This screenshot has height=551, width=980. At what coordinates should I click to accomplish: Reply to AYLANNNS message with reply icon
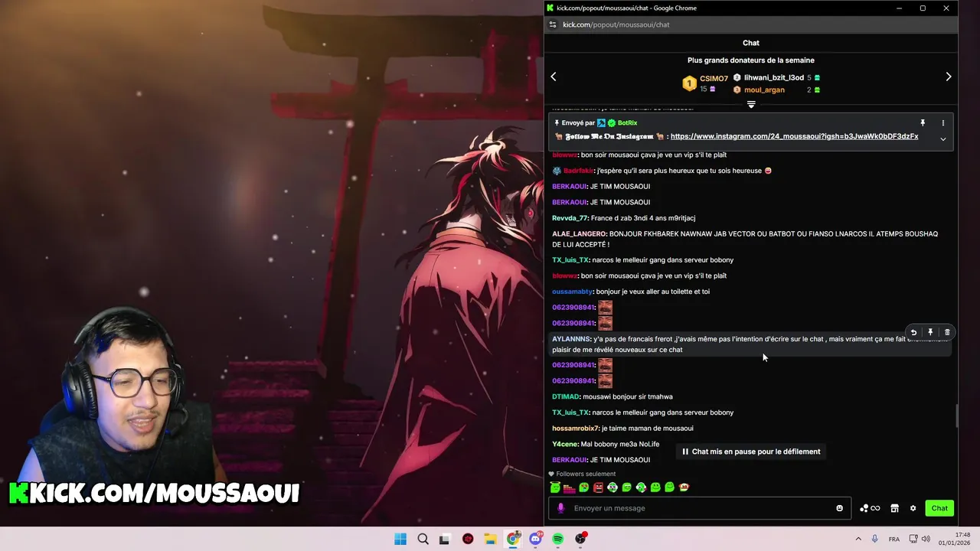913,332
